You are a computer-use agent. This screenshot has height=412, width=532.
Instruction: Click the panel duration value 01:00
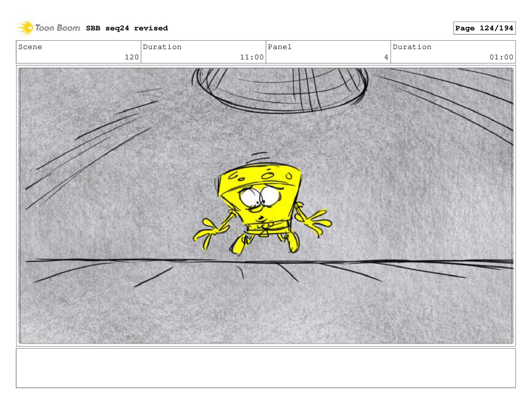point(501,57)
